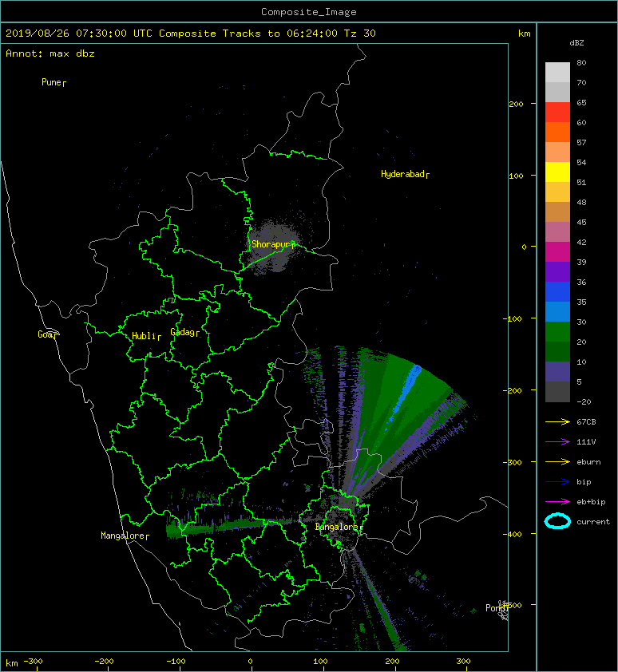Click the blue bip arrow legend icon

click(x=557, y=482)
